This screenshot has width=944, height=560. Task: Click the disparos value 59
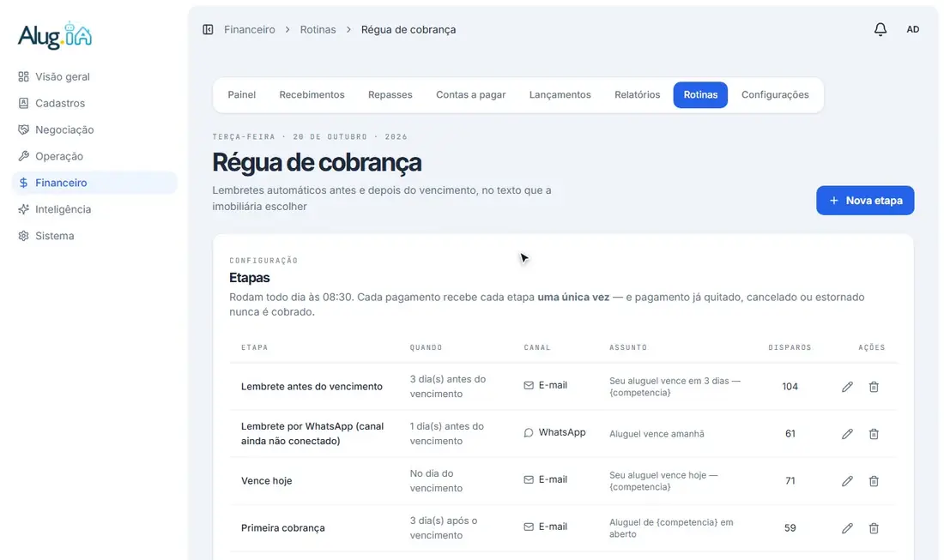pyautogui.click(x=790, y=528)
